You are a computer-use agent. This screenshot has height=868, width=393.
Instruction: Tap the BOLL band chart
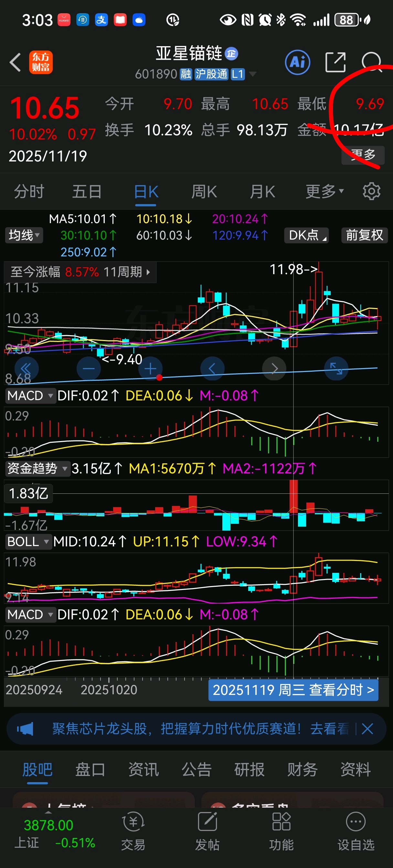coord(196,578)
